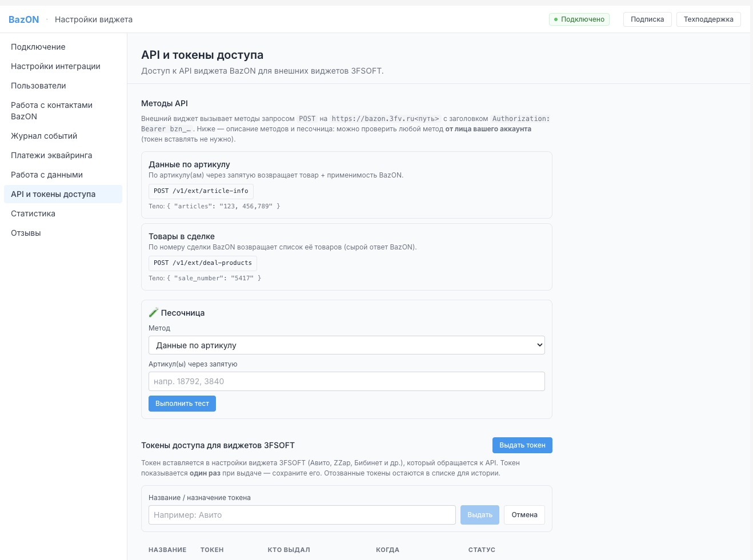Select Работа с контактами BazON

pos(63,111)
